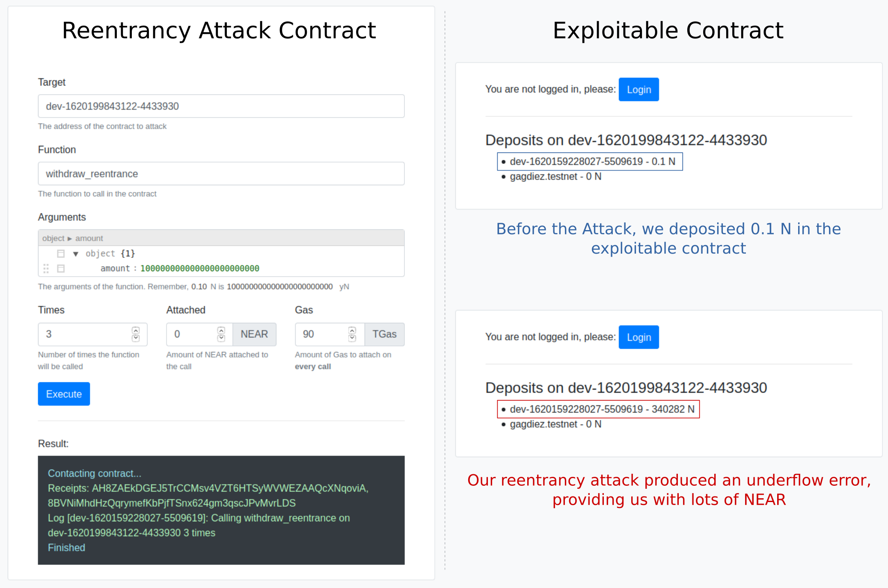Click the bottom Login button

point(638,337)
